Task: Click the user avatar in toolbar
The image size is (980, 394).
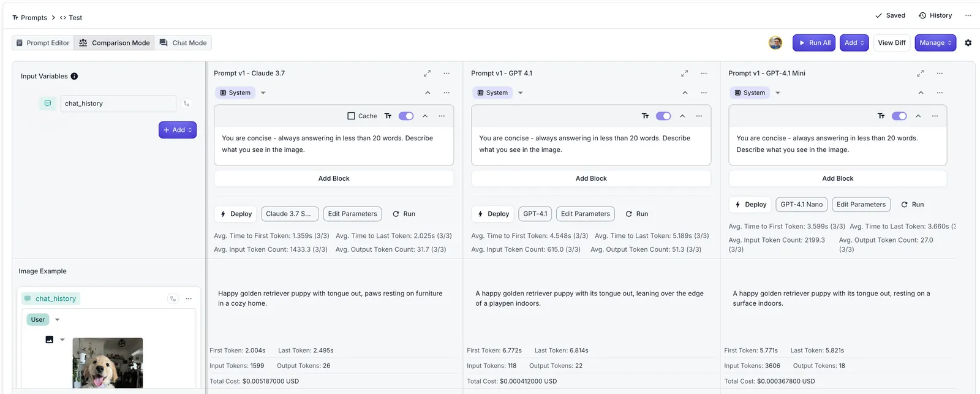Action: point(775,43)
